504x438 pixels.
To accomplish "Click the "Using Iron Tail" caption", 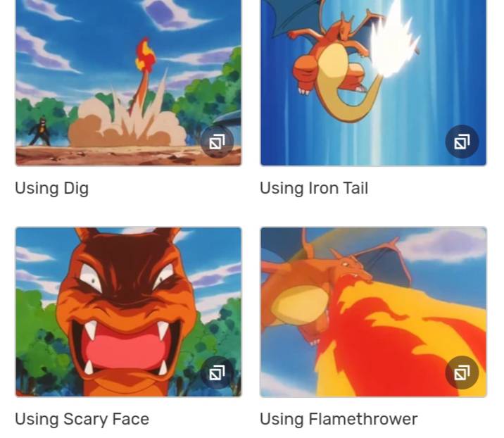I will click(314, 188).
